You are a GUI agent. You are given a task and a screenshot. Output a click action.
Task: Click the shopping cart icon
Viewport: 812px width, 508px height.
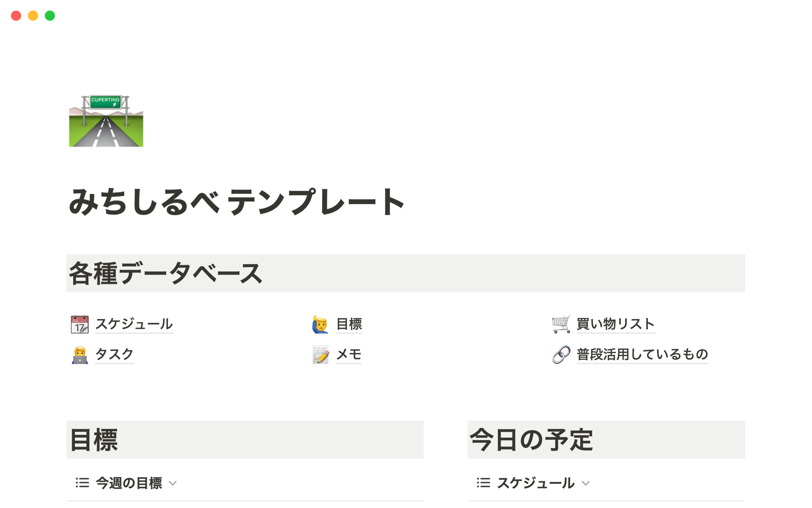561,324
